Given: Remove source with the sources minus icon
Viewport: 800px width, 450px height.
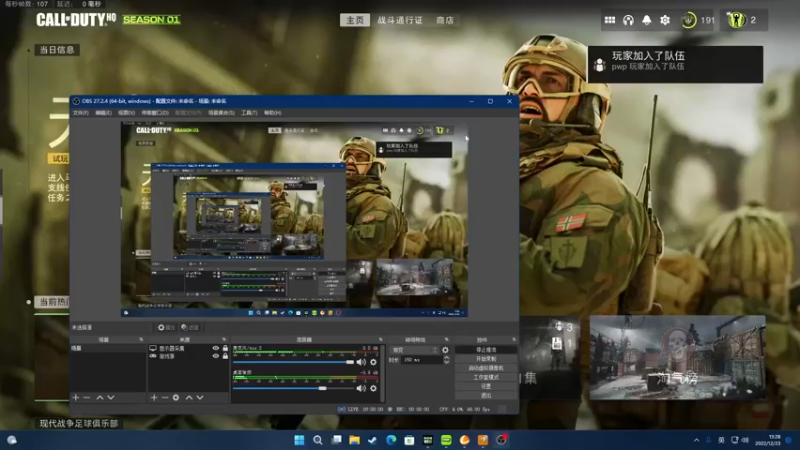Looking at the screenshot, I should pos(165,397).
